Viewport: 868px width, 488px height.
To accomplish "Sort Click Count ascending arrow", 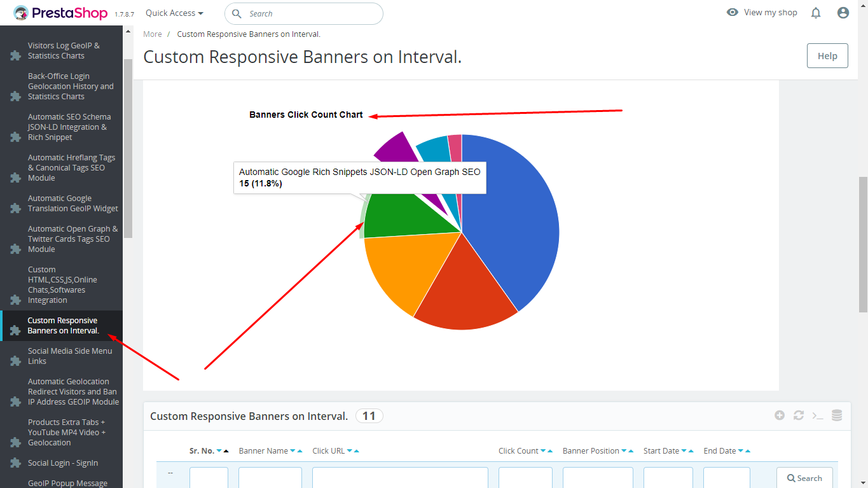I will coord(550,451).
